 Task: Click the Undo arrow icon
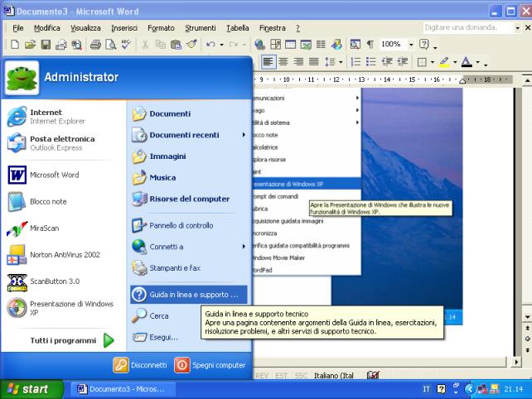(210, 45)
